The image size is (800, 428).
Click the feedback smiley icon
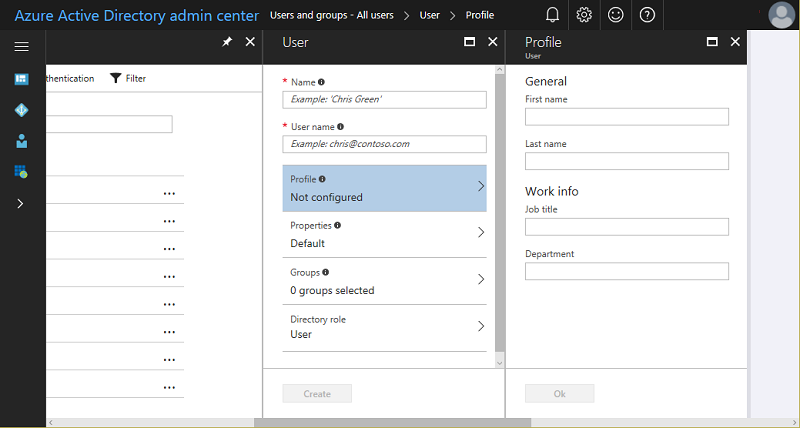(x=616, y=15)
